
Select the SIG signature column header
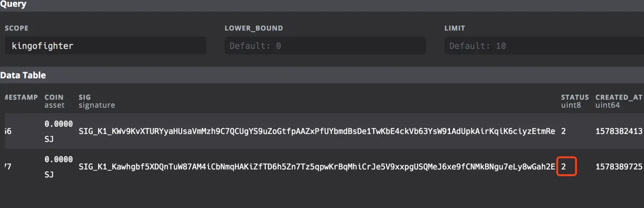click(85, 97)
